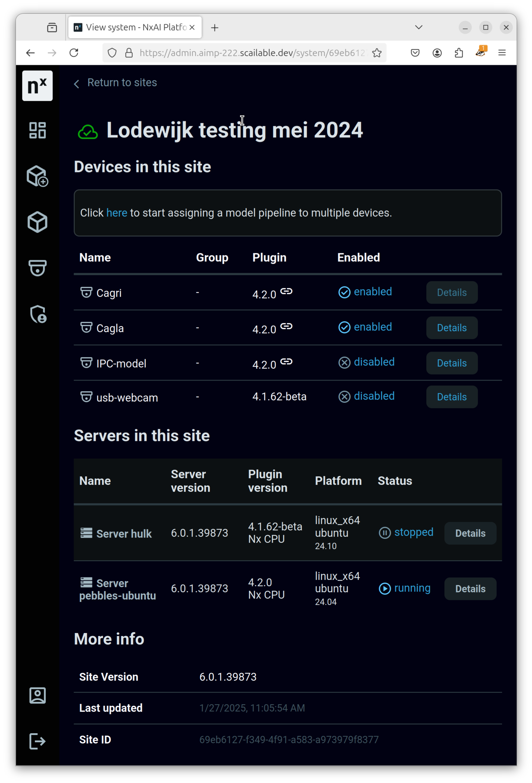Click the logout icon at sidebar bottom

[37, 741]
